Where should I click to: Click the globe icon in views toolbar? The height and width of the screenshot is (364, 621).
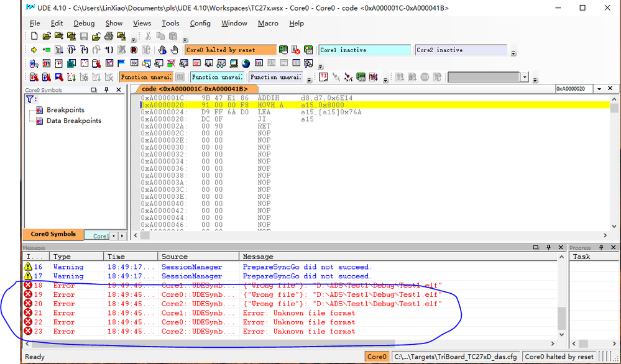[x=246, y=63]
